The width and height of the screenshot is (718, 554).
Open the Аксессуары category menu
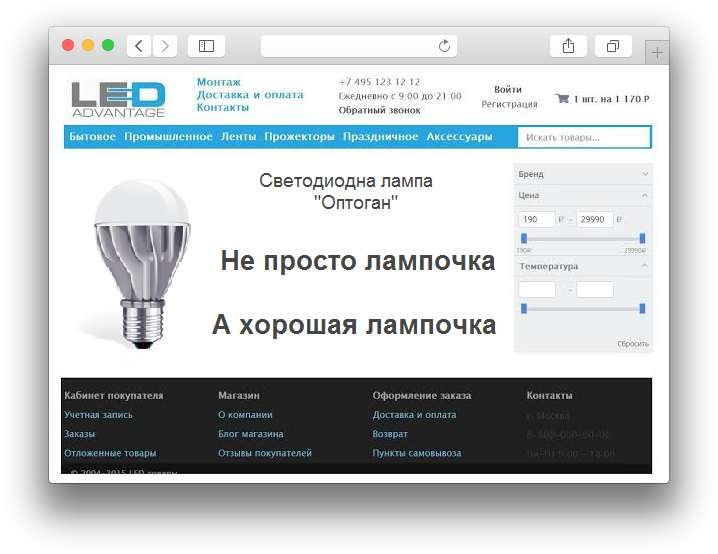(x=459, y=136)
